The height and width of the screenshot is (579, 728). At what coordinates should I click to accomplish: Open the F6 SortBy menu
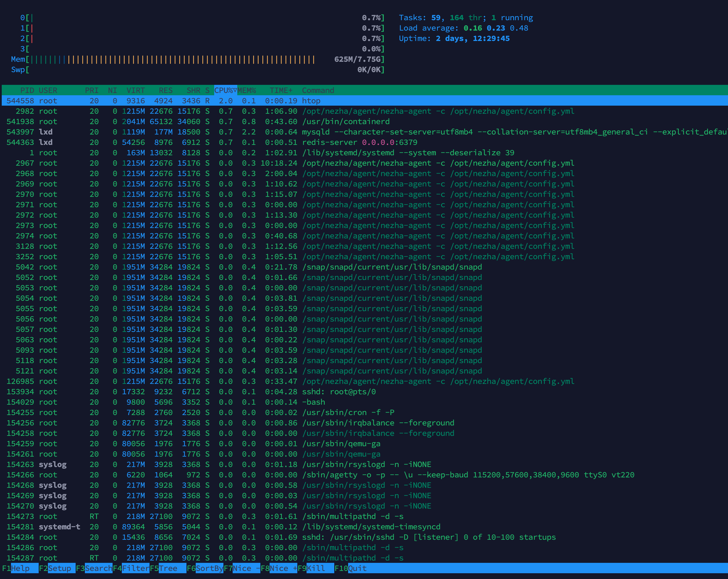click(x=209, y=568)
